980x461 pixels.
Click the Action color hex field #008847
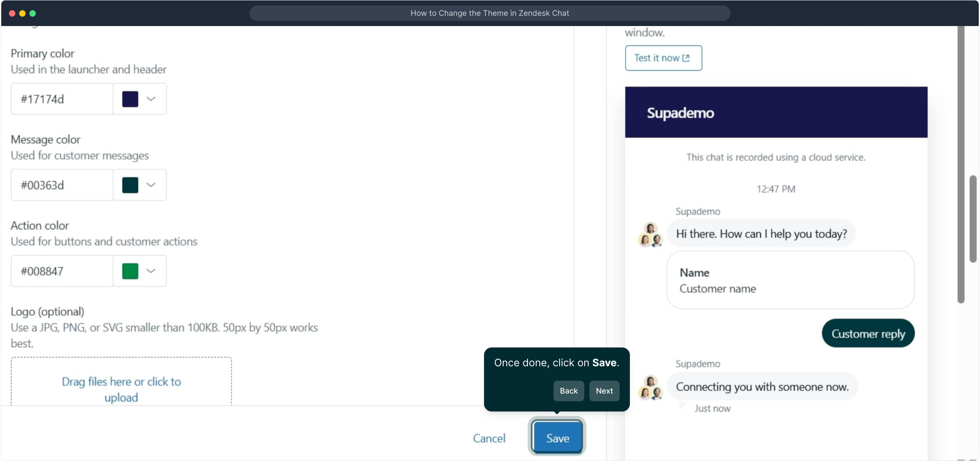pyautogui.click(x=62, y=271)
